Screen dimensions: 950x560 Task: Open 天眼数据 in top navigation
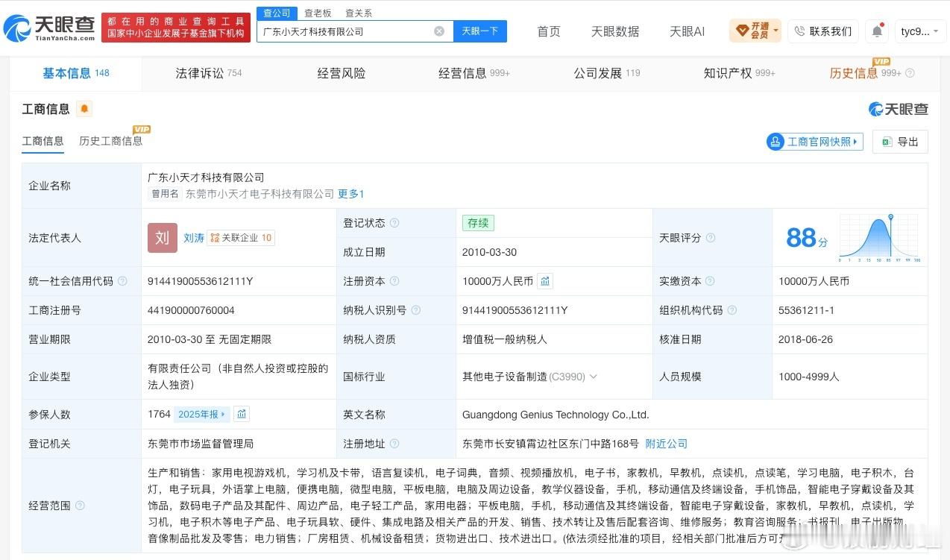point(615,31)
